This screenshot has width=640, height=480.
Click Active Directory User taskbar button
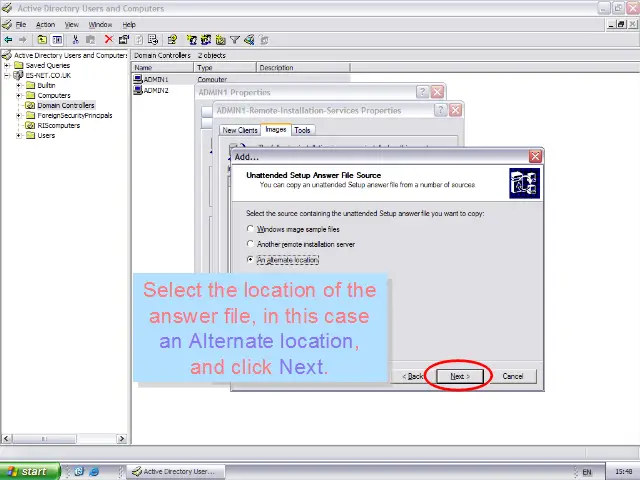(x=176, y=471)
